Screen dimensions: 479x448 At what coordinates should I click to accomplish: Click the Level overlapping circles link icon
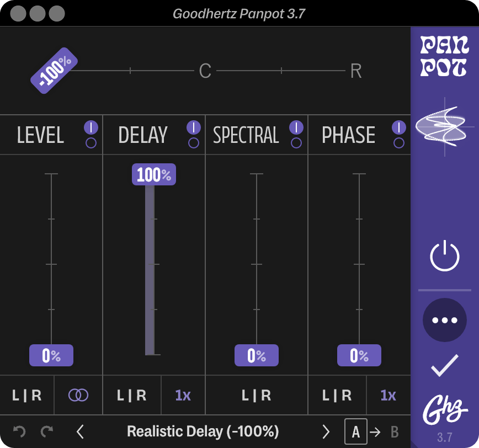[x=78, y=395]
